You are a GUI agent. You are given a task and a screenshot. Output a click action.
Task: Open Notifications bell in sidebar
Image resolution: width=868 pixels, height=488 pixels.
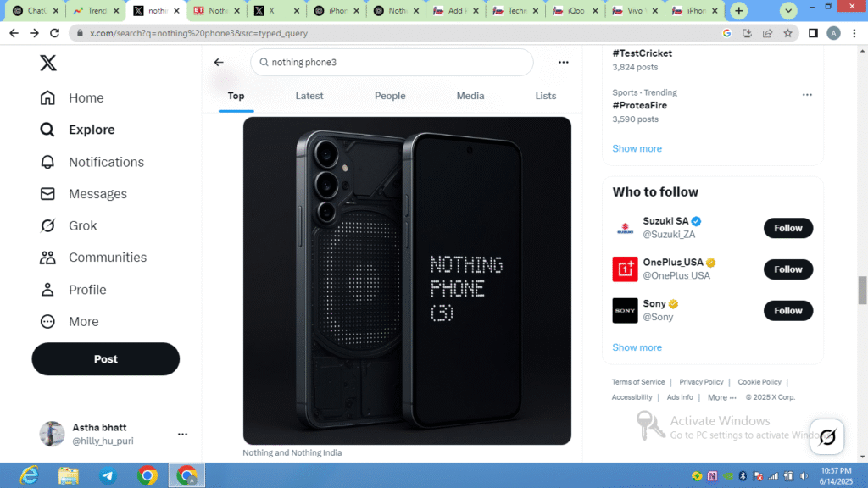[x=92, y=162]
